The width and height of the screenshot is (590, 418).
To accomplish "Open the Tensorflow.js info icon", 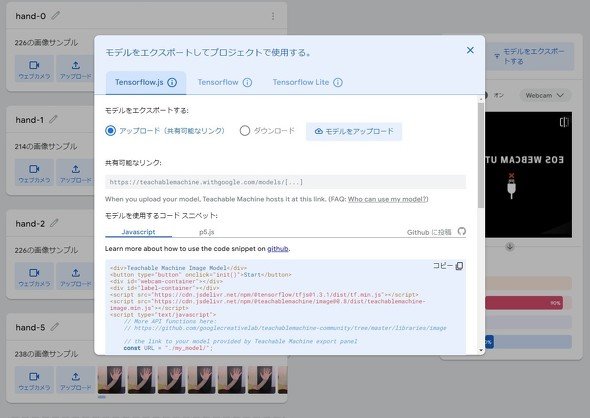I will coord(172,82).
